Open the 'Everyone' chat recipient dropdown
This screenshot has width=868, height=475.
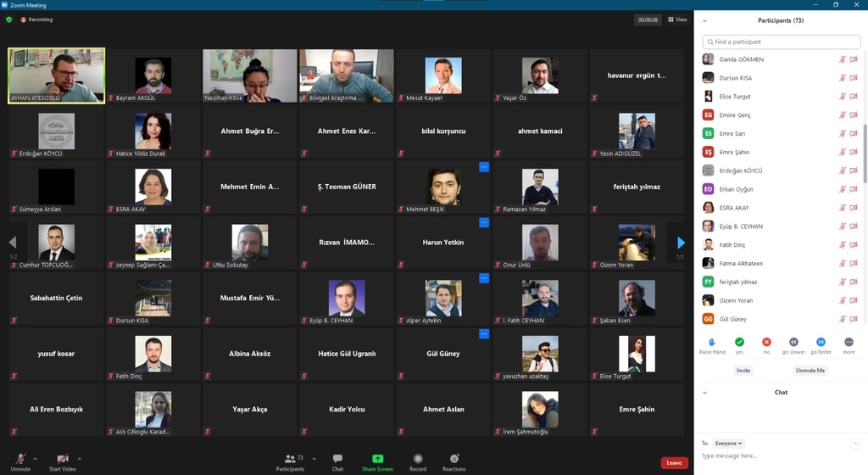point(728,443)
